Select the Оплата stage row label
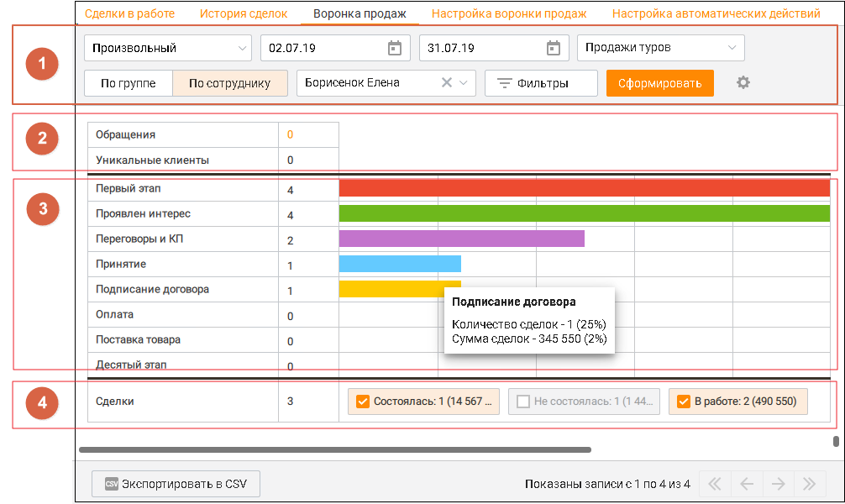Screen dimensions: 845x504 [x=114, y=314]
